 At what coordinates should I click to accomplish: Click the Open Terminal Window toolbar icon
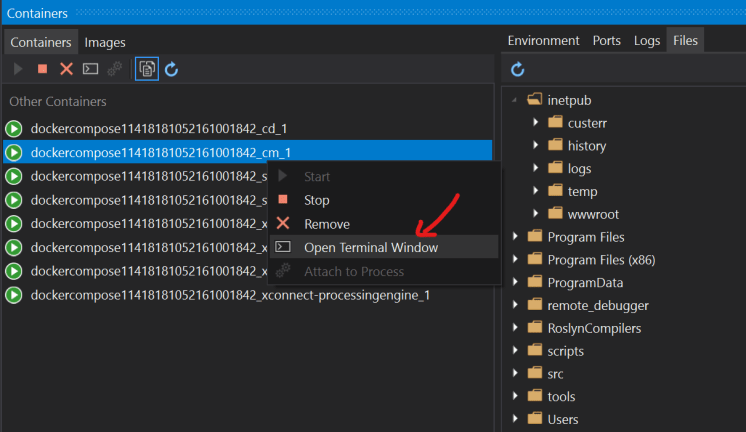tap(90, 69)
